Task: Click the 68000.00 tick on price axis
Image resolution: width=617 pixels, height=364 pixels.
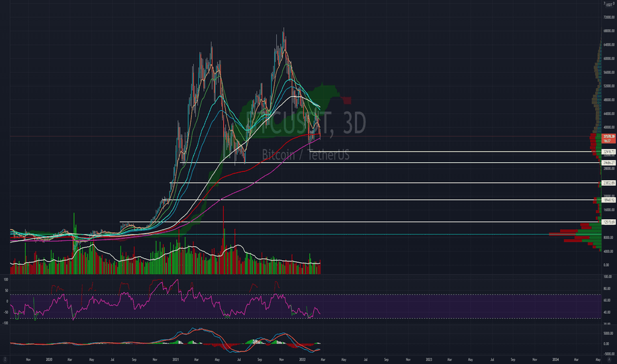Action: coord(609,31)
